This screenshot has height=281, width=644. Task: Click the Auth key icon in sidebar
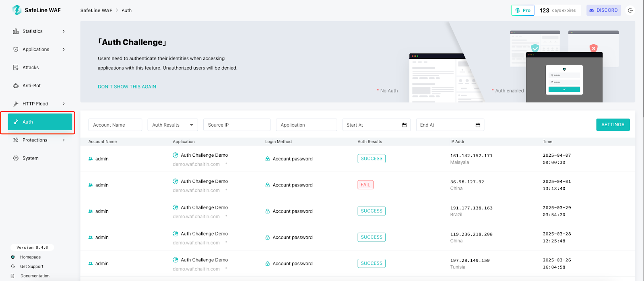coord(16,122)
